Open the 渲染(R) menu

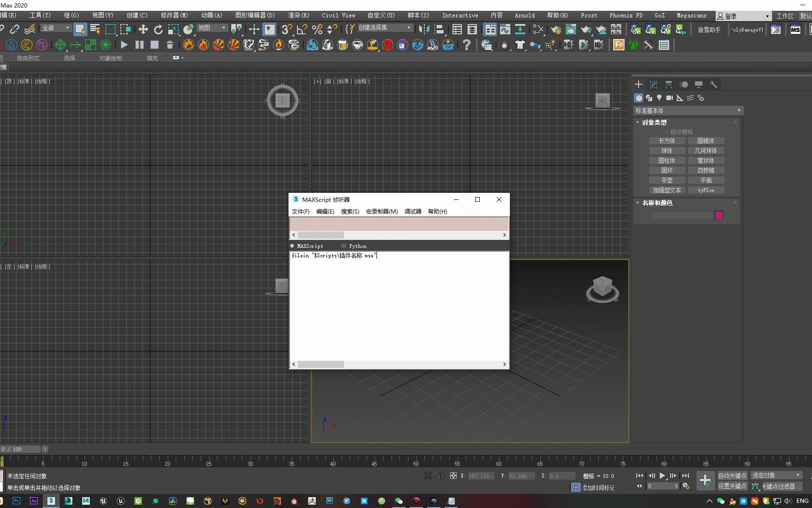[x=298, y=16]
